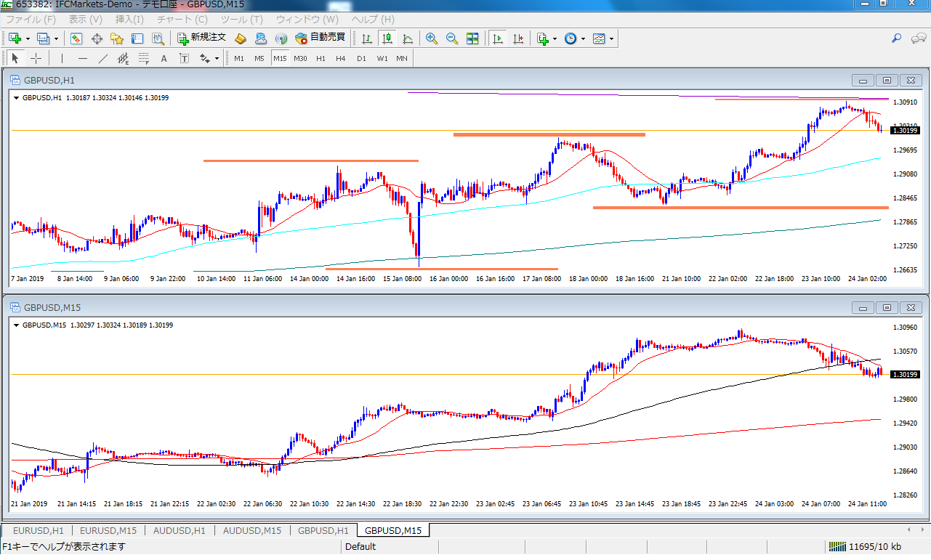Switch chart to H1 timeframe

click(x=321, y=58)
